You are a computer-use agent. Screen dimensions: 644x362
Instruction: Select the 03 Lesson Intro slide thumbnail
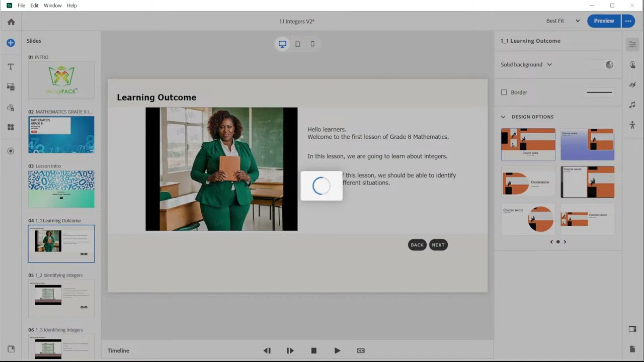click(61, 189)
